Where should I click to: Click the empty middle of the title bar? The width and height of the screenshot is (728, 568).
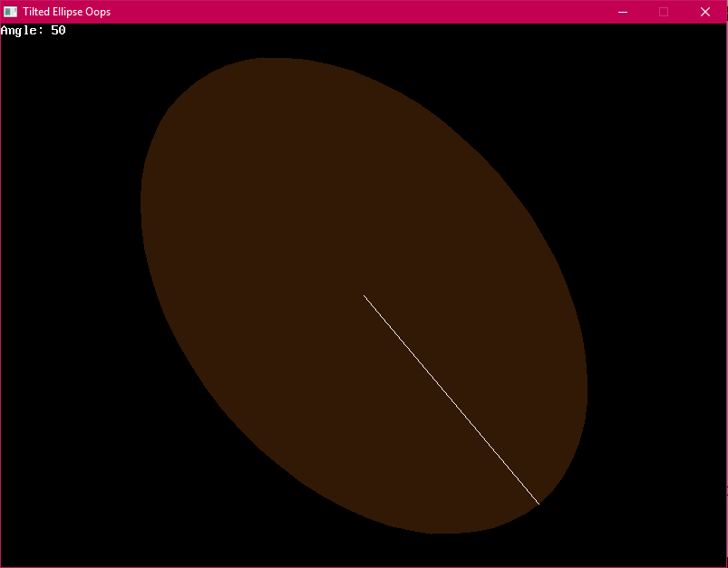(363, 12)
